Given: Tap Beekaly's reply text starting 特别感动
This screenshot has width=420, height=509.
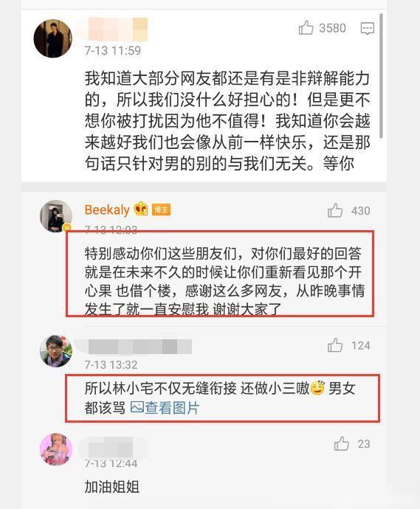Looking at the screenshot, I should 224,281.
